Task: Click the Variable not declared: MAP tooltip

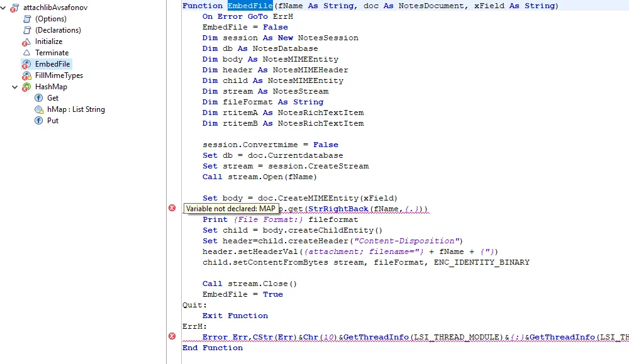Action: click(230, 208)
